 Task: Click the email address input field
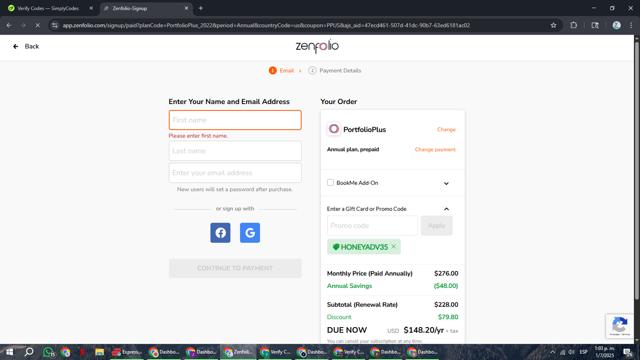coord(235,173)
